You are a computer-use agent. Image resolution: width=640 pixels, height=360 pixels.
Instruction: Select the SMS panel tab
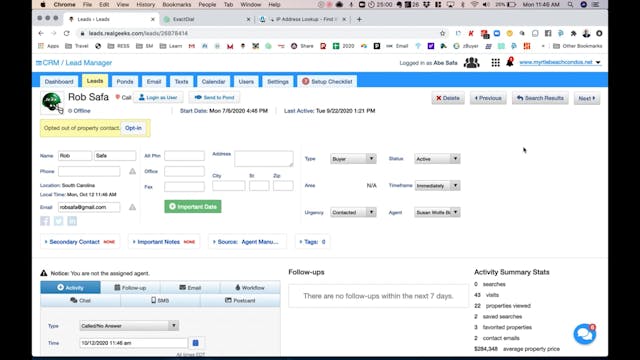click(x=160, y=300)
